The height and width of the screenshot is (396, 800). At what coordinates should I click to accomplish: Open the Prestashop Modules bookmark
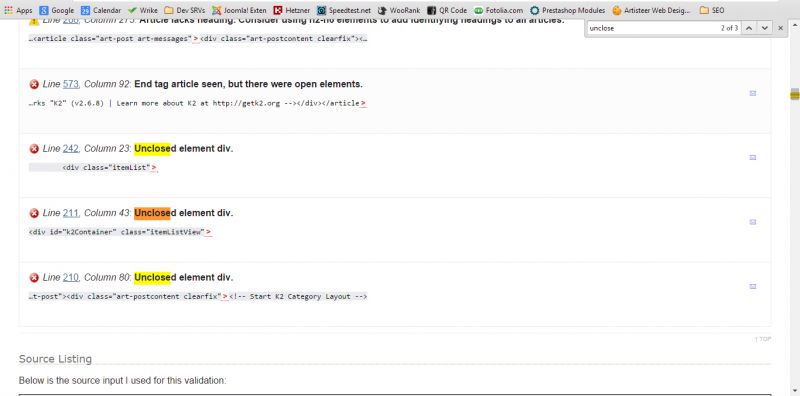[x=567, y=10]
